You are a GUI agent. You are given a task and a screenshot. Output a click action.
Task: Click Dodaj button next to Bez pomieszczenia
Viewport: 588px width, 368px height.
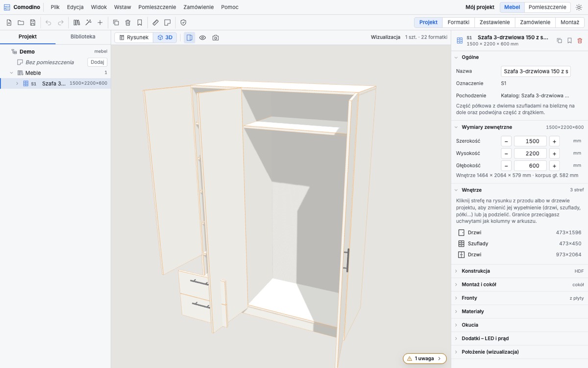[98, 62]
